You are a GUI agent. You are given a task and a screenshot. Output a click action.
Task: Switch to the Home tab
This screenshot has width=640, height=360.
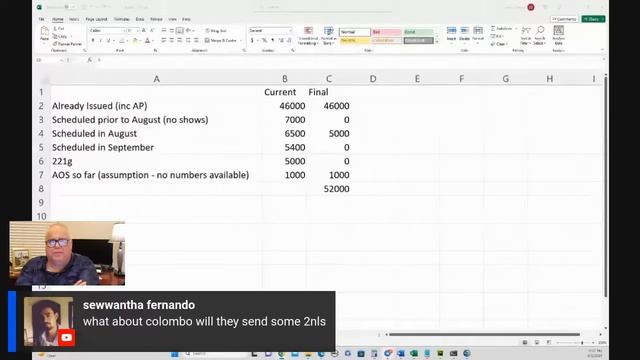click(x=58, y=19)
